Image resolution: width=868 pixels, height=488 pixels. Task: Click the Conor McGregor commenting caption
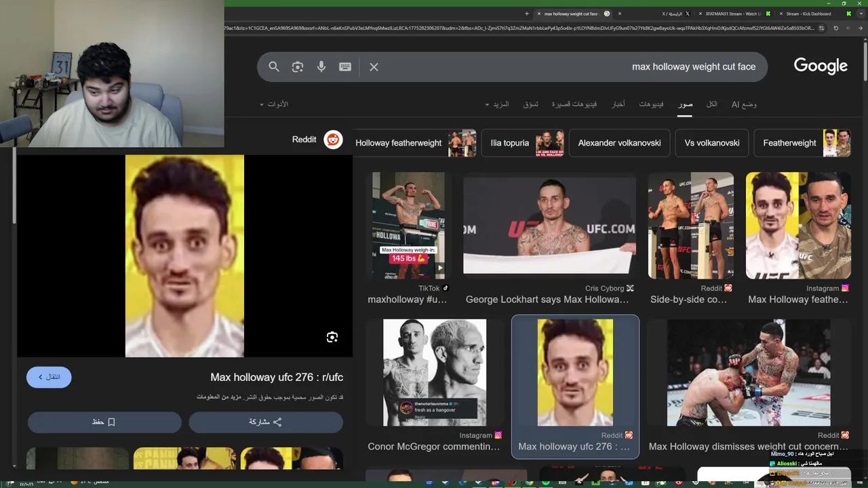[434, 447]
